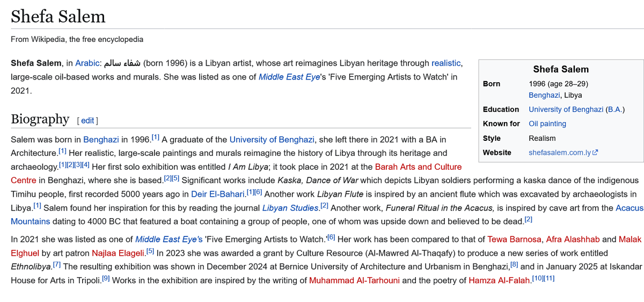
Task: Open the red Hamza Al-Falah link
Action: (499, 280)
